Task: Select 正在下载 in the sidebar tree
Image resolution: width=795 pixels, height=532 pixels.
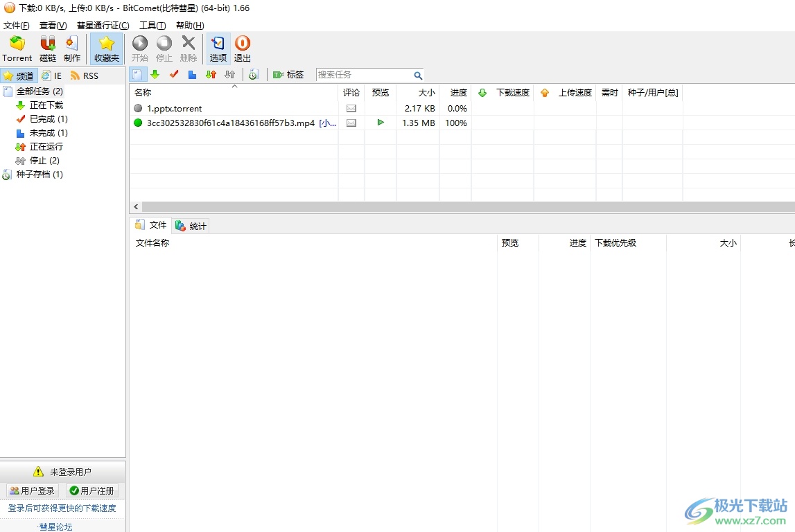Action: point(46,105)
